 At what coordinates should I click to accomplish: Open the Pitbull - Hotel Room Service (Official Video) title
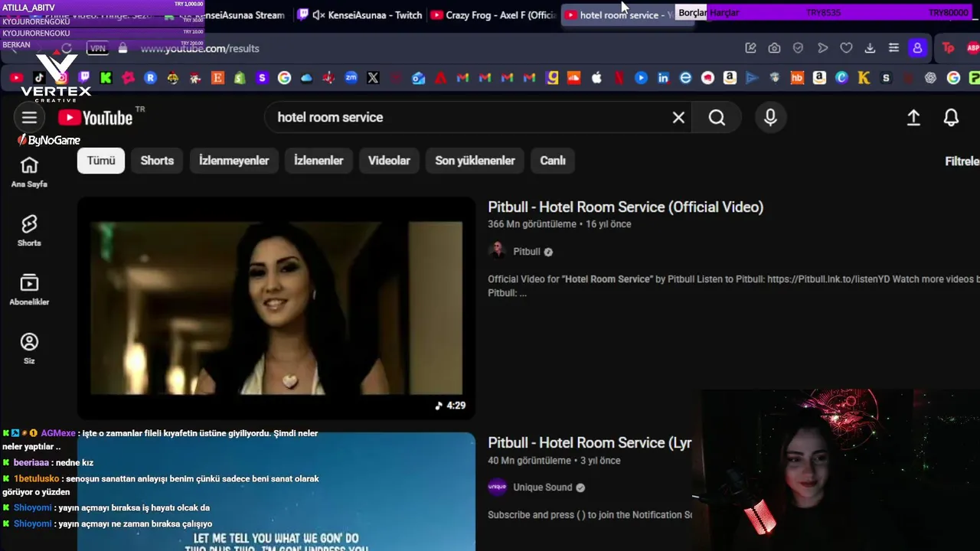click(x=626, y=207)
